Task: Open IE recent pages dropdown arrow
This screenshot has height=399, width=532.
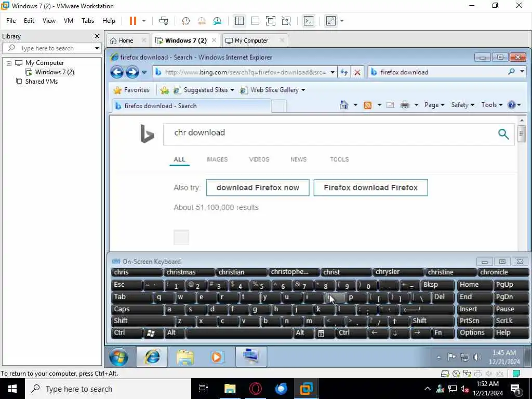Action: 144,72
